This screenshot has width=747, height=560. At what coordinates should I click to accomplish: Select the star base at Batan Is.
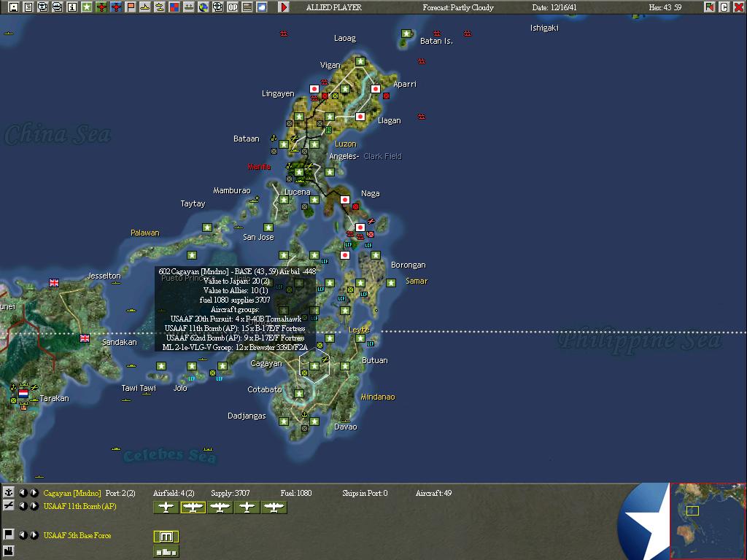[x=406, y=34]
